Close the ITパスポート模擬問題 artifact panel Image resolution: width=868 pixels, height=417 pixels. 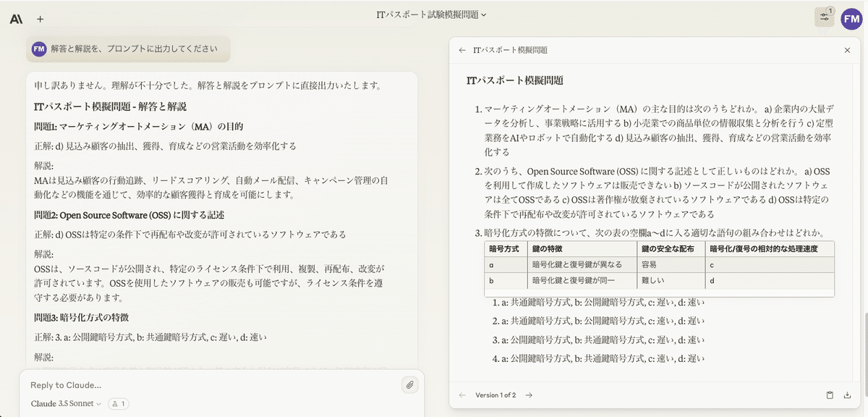tap(847, 51)
